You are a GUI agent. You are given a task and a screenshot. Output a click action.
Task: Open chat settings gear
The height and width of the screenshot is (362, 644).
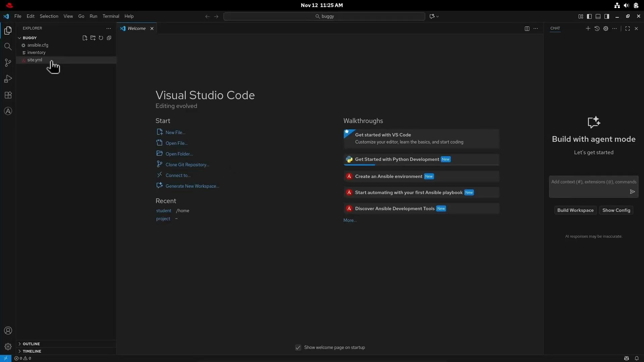606,28
